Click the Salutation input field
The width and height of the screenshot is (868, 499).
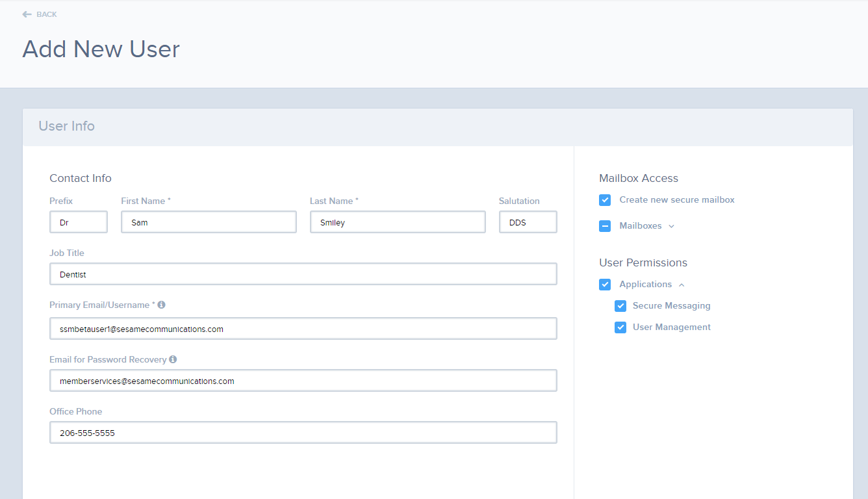528,222
